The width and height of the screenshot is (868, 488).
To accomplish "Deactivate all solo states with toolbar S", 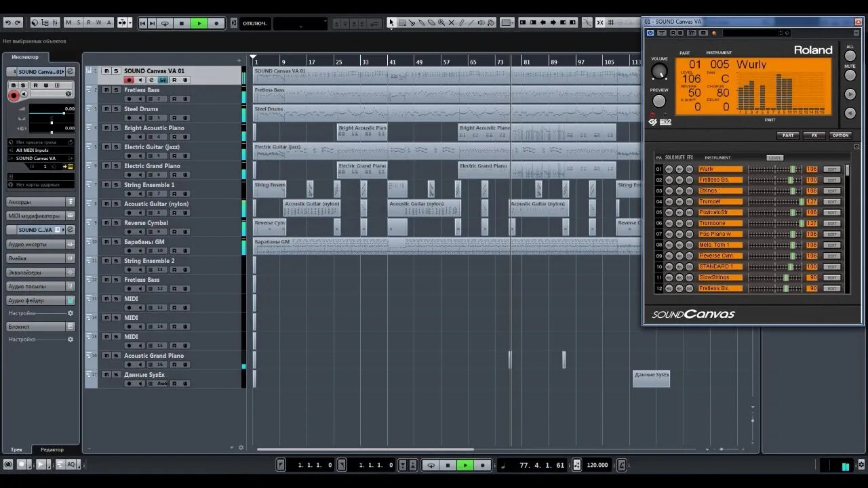I will pos(78,22).
